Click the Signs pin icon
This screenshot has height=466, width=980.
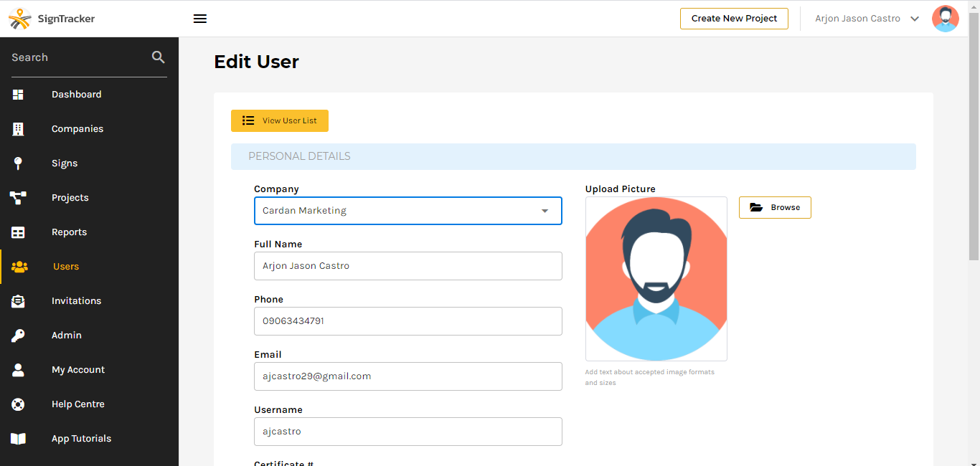[19, 163]
